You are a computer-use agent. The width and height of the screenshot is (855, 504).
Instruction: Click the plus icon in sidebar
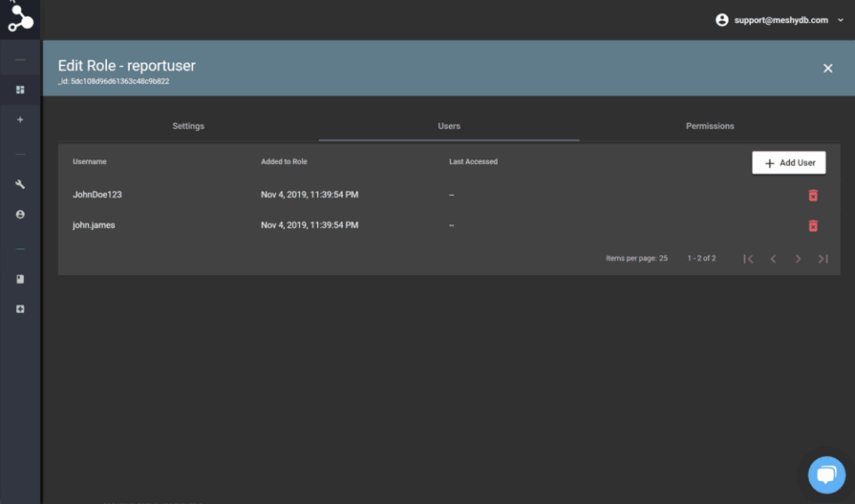(20, 119)
